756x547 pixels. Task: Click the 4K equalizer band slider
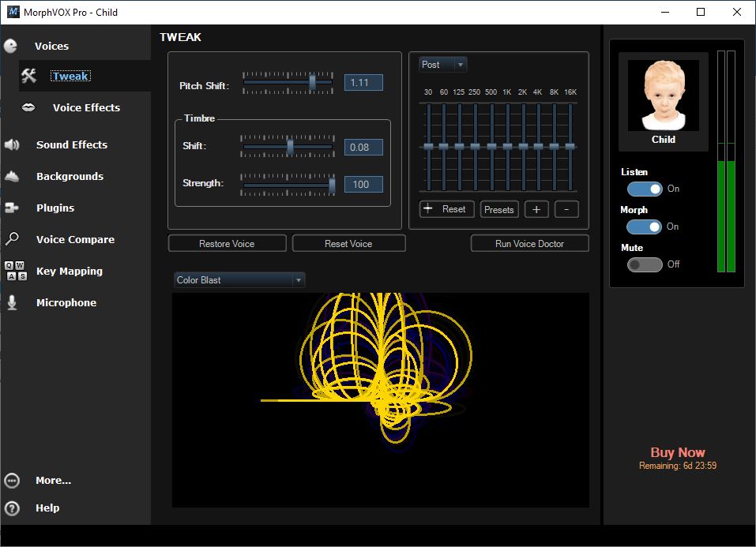[x=539, y=147]
